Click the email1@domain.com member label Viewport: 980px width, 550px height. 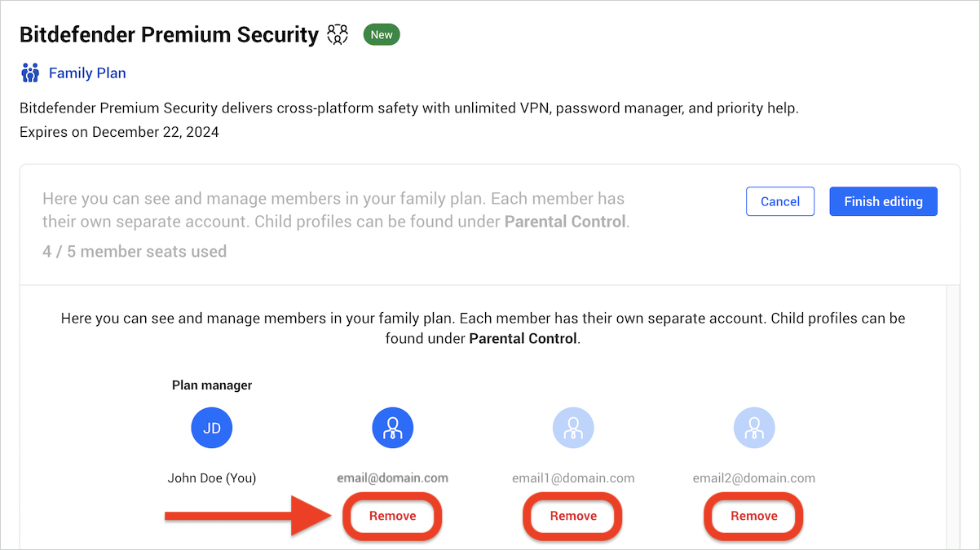click(573, 478)
